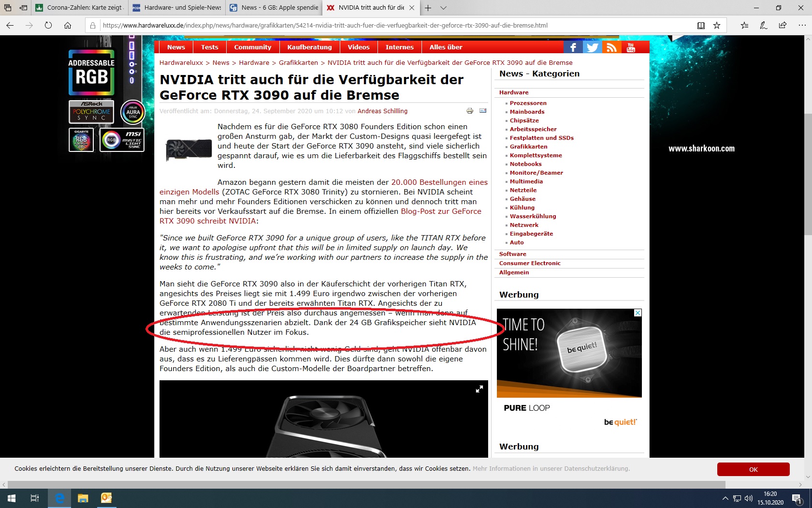Refresh the current page
Image resolution: width=812 pixels, height=508 pixels.
tap(48, 25)
